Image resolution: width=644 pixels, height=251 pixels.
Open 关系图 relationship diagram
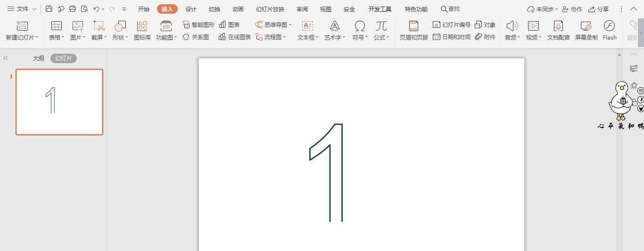tap(196, 37)
